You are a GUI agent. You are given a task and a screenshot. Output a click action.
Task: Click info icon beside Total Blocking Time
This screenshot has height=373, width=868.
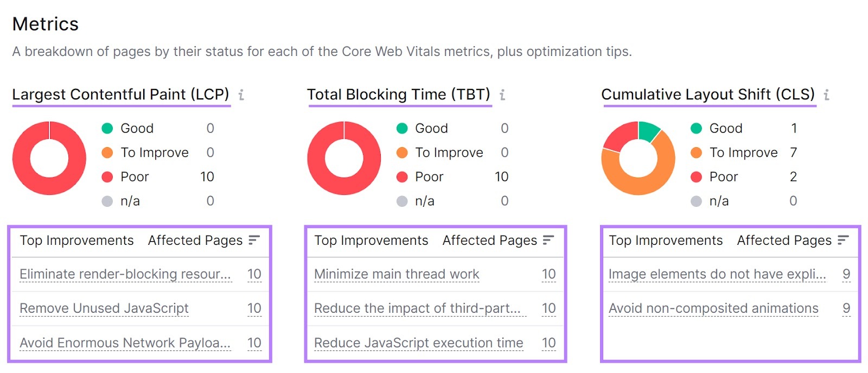click(x=502, y=95)
